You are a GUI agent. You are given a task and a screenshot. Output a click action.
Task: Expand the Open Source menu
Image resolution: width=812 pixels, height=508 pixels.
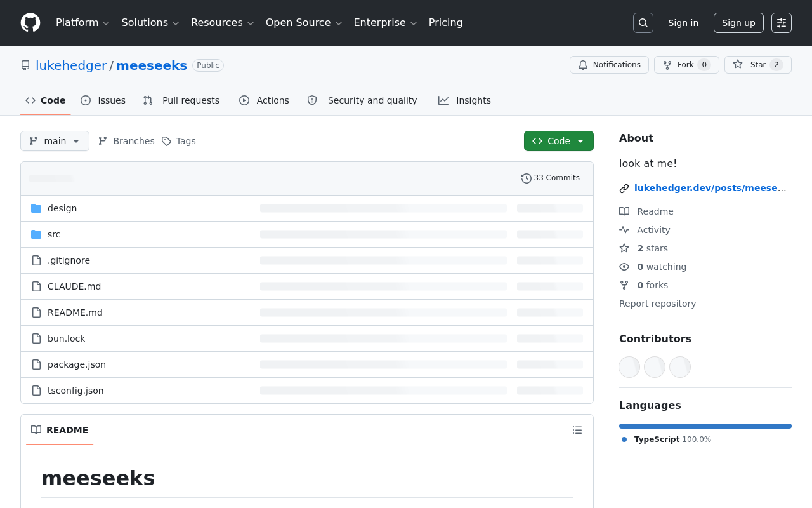tap(304, 23)
